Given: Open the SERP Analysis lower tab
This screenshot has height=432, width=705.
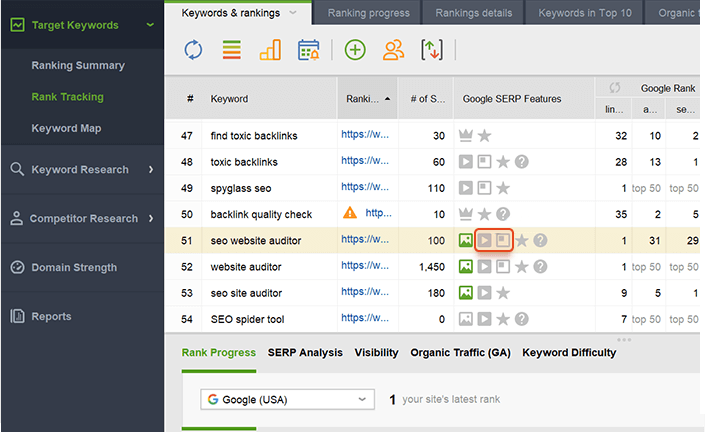Looking at the screenshot, I should [305, 352].
